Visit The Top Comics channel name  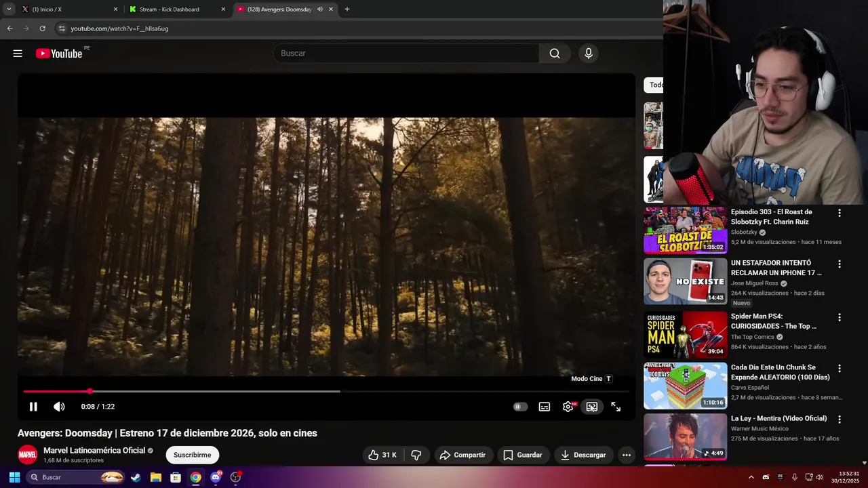(753, 337)
